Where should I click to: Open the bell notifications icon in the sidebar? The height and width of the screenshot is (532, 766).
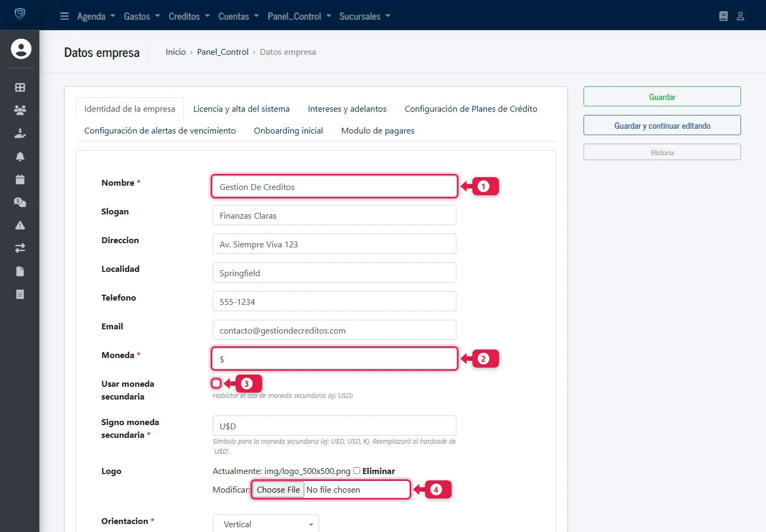coord(20,156)
